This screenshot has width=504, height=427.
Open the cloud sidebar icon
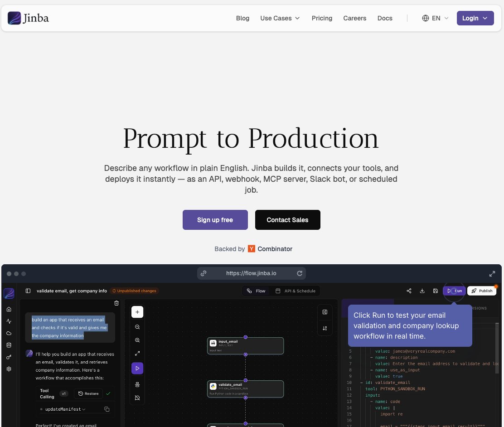(9, 333)
